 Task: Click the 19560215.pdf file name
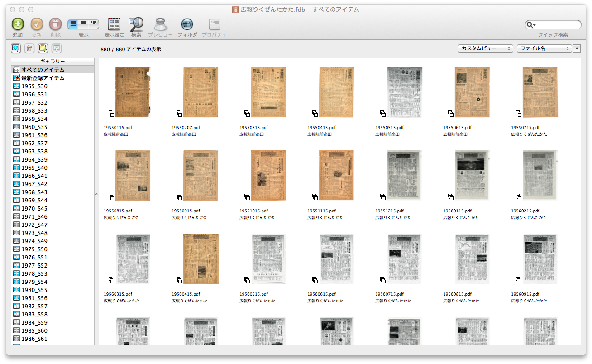tap(525, 211)
